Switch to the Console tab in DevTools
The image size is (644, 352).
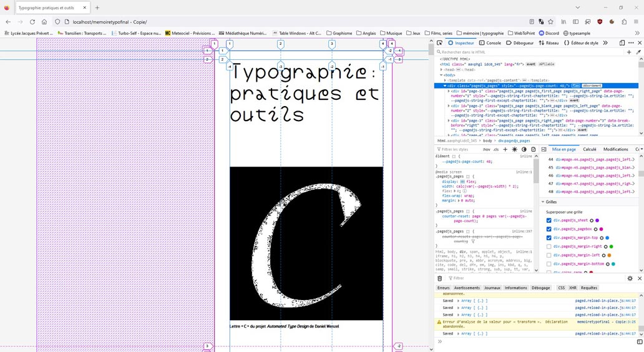tap(490, 42)
